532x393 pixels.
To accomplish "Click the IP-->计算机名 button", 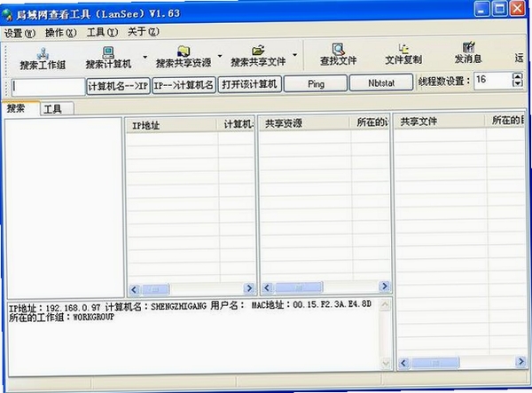I will pos(184,85).
